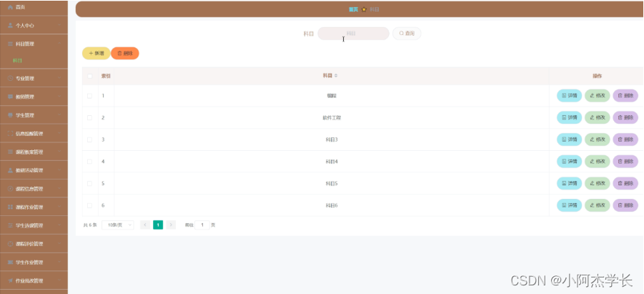Expand the 学生作业管理 sidebar menu
644x294 pixels.
34,263
